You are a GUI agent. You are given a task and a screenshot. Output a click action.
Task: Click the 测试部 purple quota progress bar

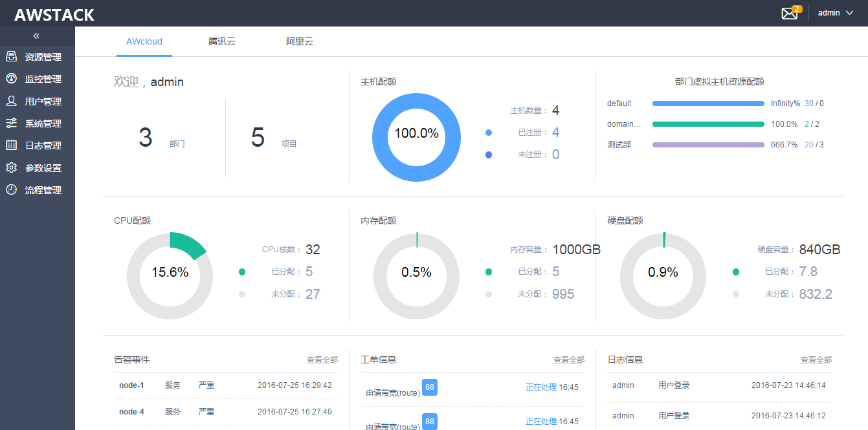click(708, 145)
